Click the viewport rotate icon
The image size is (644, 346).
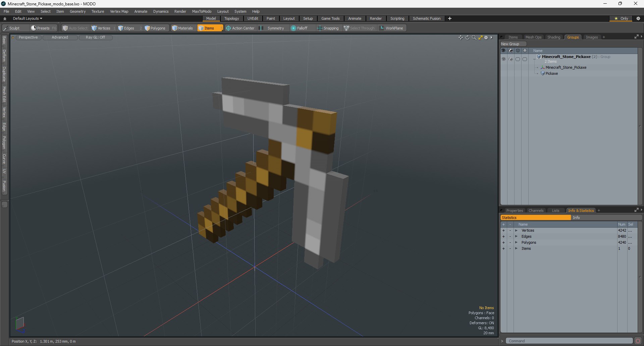point(467,38)
